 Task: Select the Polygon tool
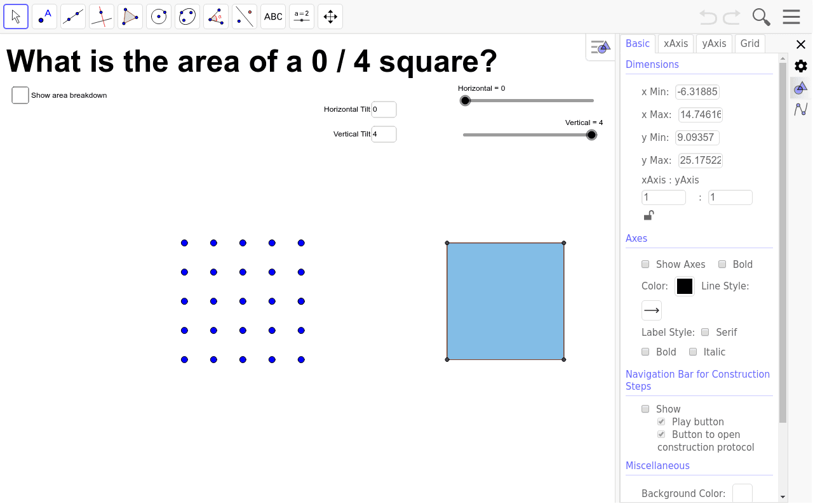tap(130, 17)
